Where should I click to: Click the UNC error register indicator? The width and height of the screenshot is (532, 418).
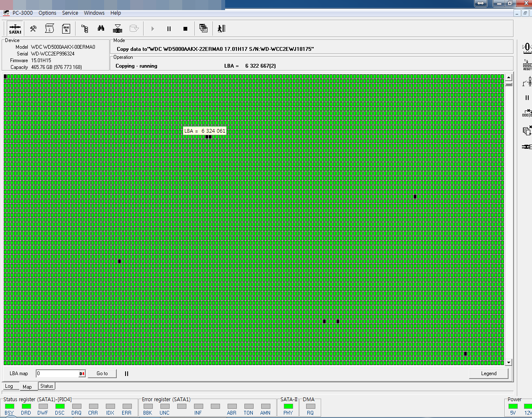click(x=165, y=406)
